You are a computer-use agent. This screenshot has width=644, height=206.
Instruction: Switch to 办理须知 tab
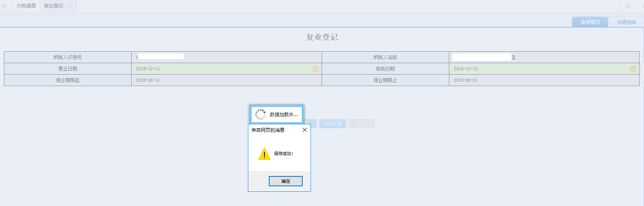pos(626,22)
